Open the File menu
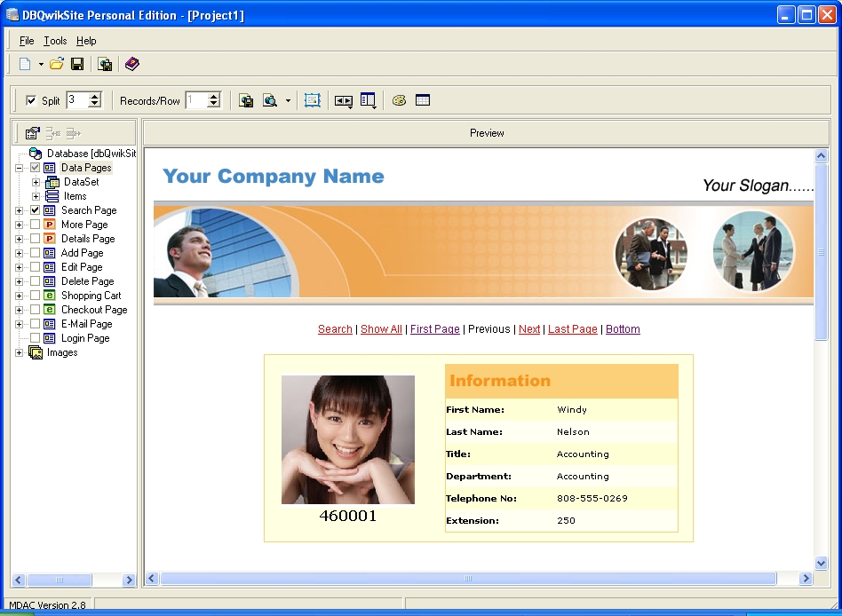The image size is (842, 616). tap(27, 41)
